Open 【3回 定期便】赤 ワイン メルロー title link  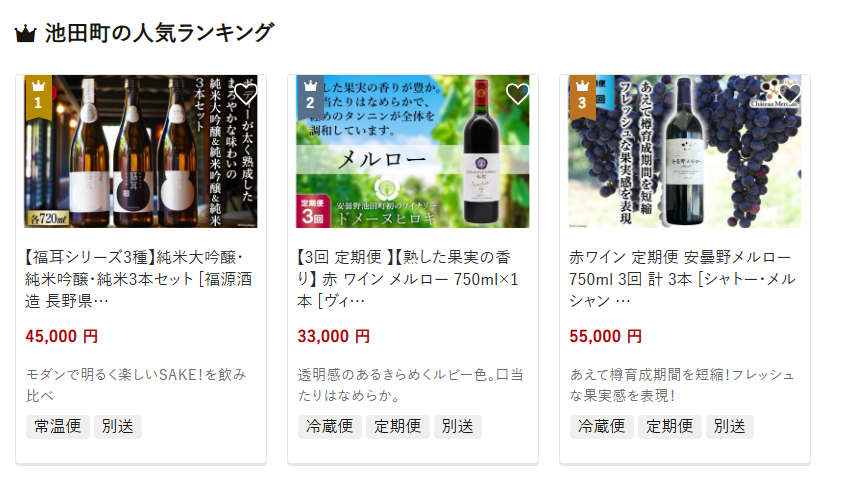click(407, 279)
